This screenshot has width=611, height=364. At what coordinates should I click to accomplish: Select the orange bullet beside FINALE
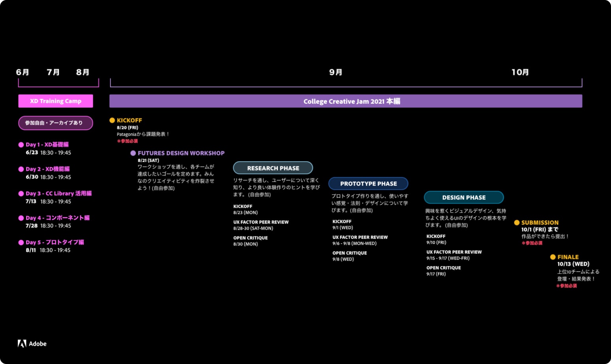[x=553, y=257]
